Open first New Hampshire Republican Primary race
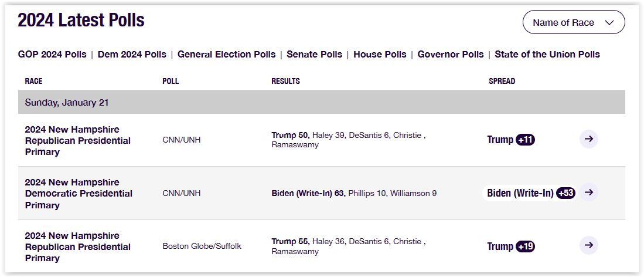The width and height of the screenshot is (644, 277). [77, 141]
